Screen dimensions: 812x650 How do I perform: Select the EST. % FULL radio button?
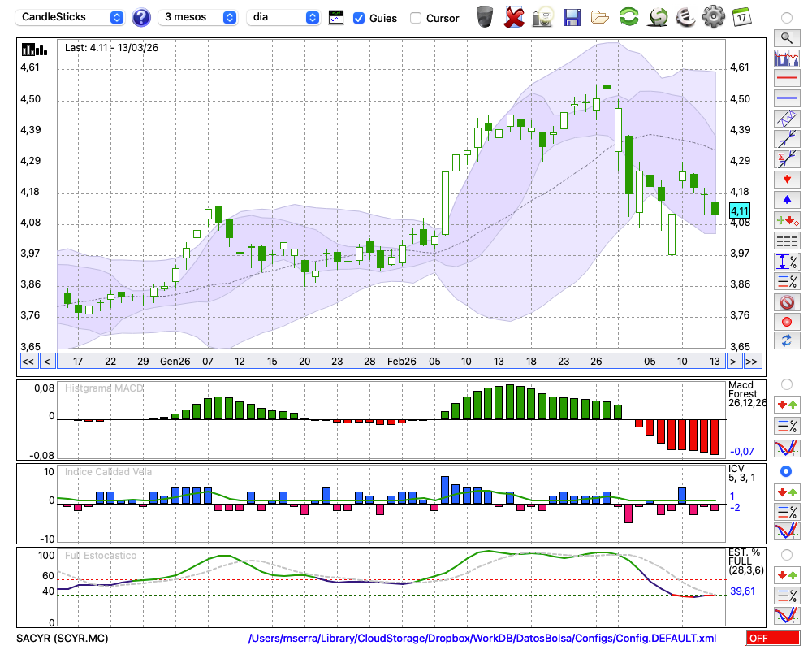pos(786,555)
